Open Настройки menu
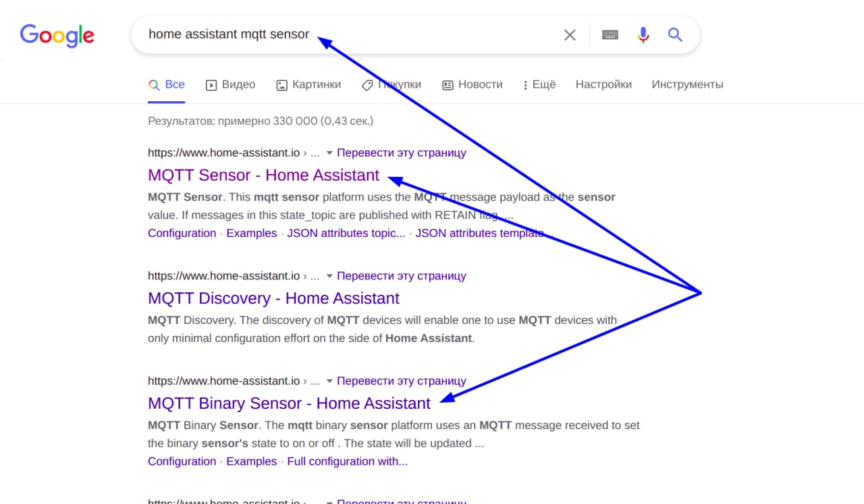864x504 pixels. tap(603, 85)
